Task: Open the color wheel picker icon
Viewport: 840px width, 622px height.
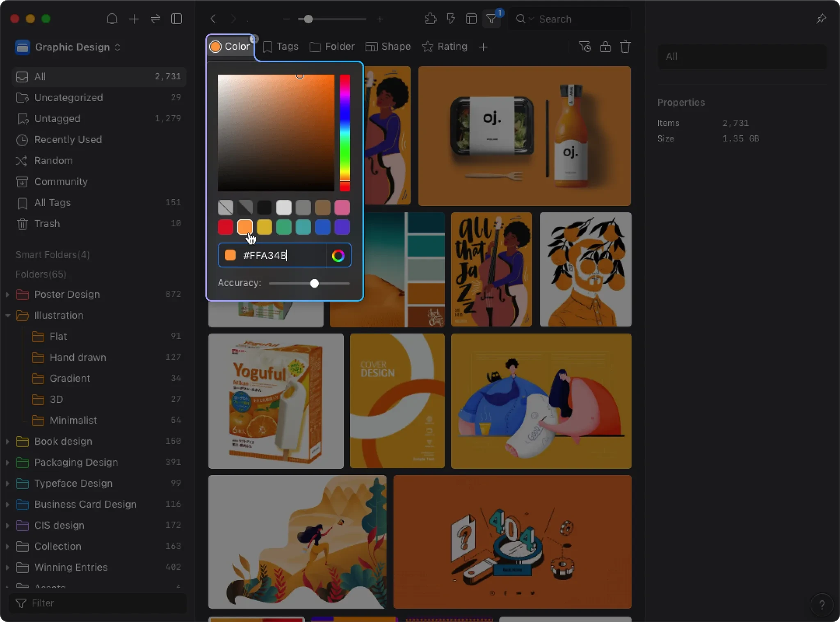Action: 338,255
